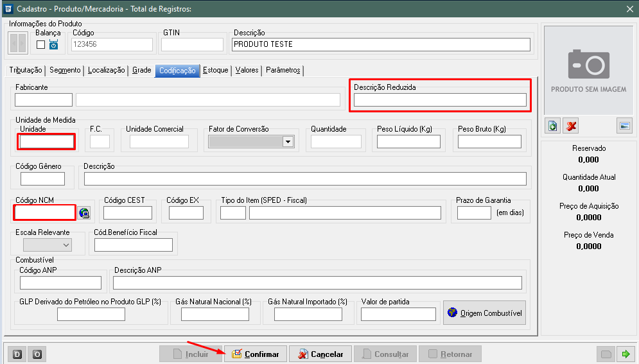Remove product image with red X icon
The image size is (639, 364).
(x=570, y=126)
